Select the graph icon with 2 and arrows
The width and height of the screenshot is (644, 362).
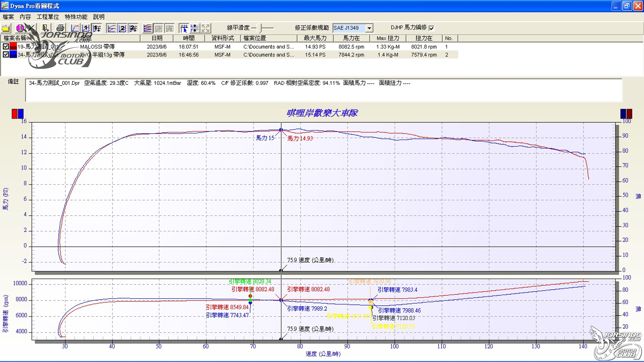coord(133,28)
